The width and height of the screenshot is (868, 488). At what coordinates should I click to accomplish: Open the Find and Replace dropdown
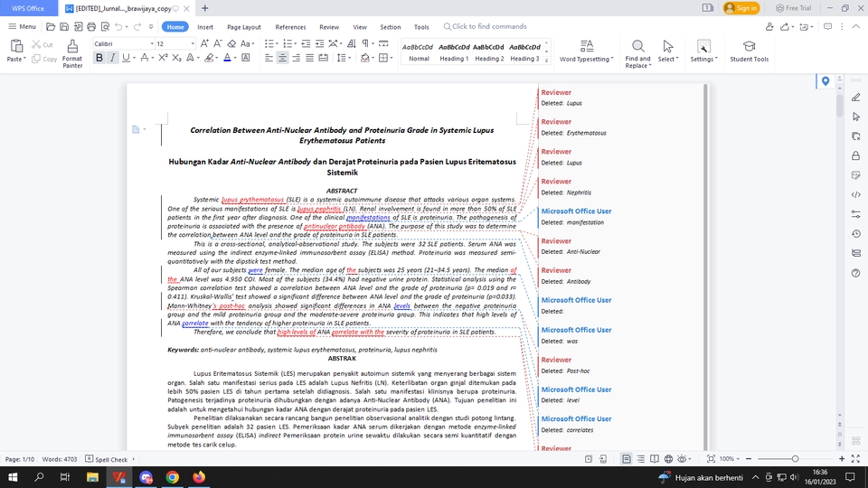pos(637,61)
